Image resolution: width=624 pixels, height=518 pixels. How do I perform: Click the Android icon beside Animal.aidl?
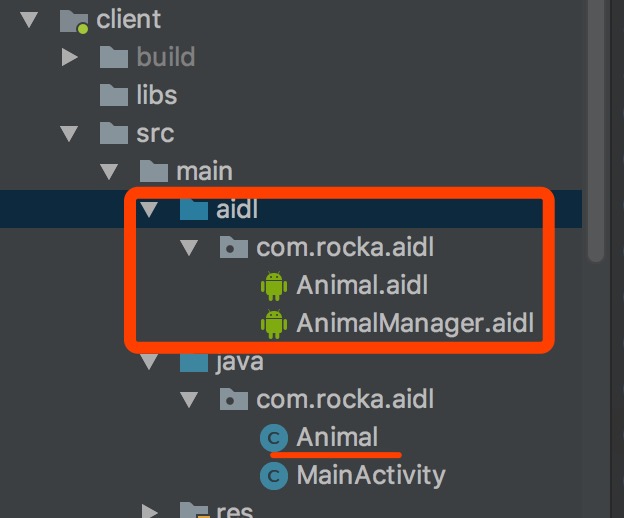[x=274, y=286]
